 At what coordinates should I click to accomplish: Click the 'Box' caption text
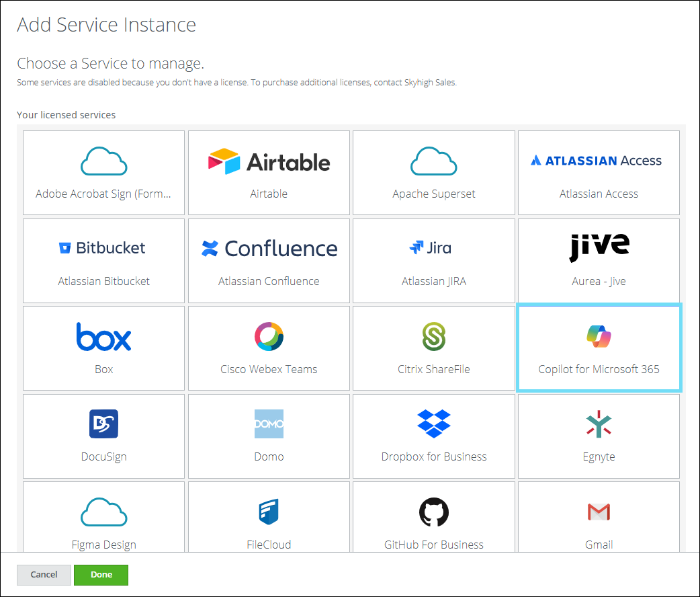(103, 369)
